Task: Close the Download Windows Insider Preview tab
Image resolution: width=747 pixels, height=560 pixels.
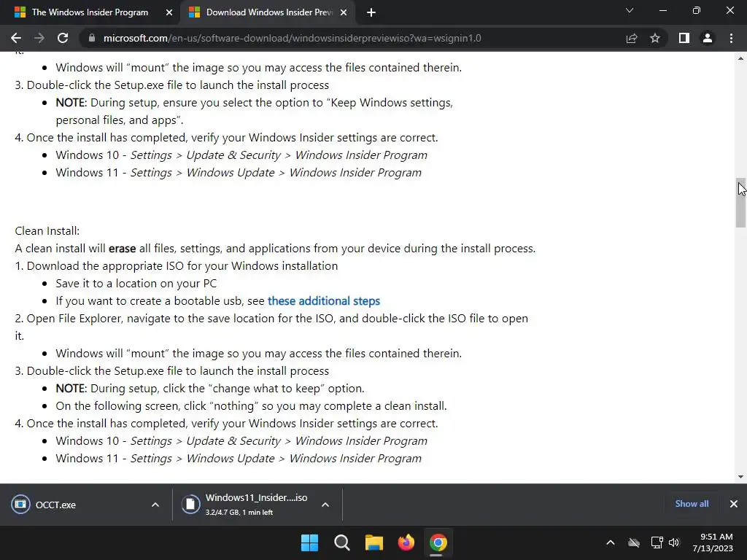Action: coord(344,12)
